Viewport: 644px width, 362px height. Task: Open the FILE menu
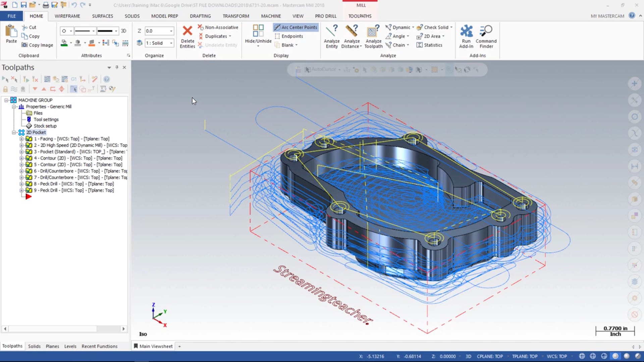(x=11, y=16)
